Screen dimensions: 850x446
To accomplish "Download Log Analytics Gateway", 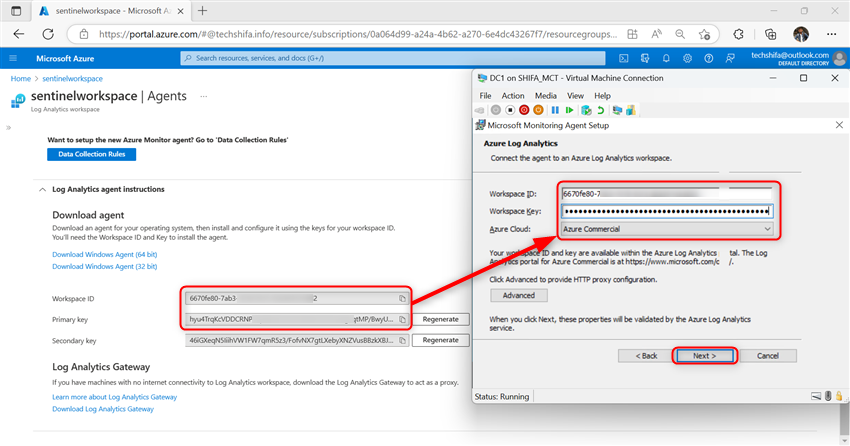I will click(103, 409).
